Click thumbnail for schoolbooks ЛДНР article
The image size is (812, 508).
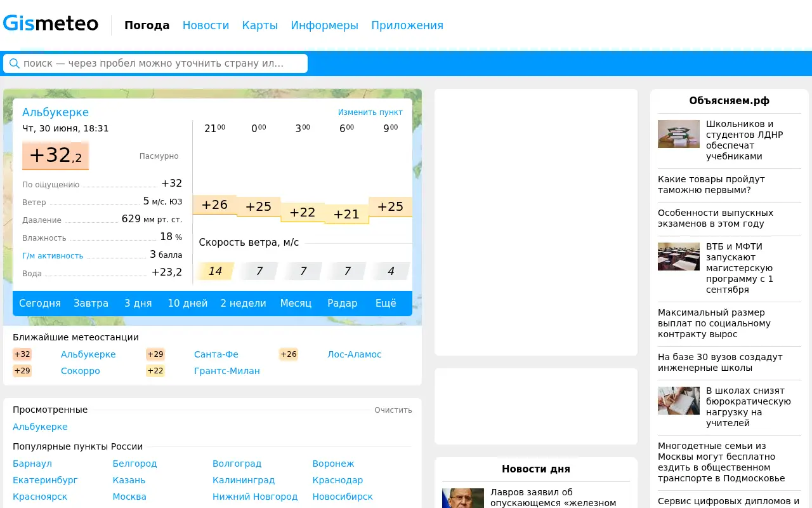click(679, 134)
